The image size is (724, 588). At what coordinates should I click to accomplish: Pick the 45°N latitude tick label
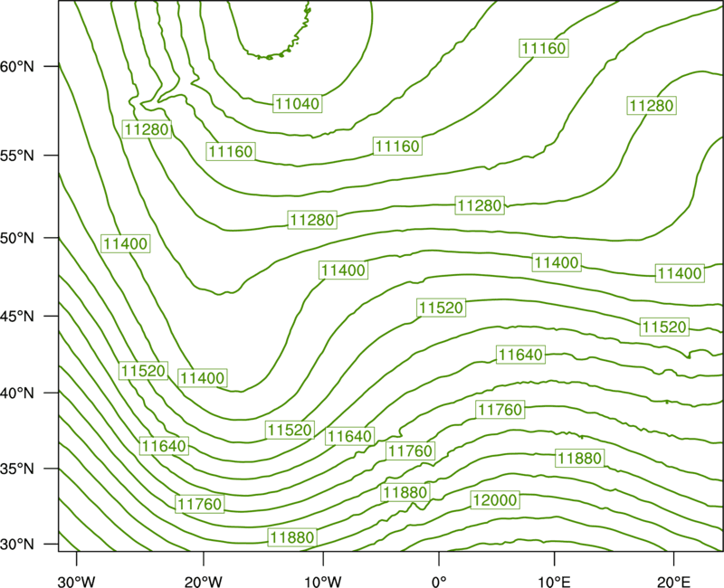pos(17,316)
